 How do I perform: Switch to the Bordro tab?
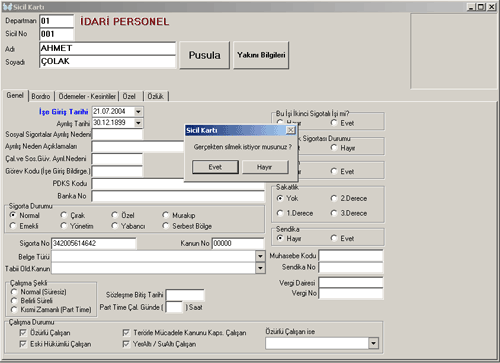tap(41, 96)
